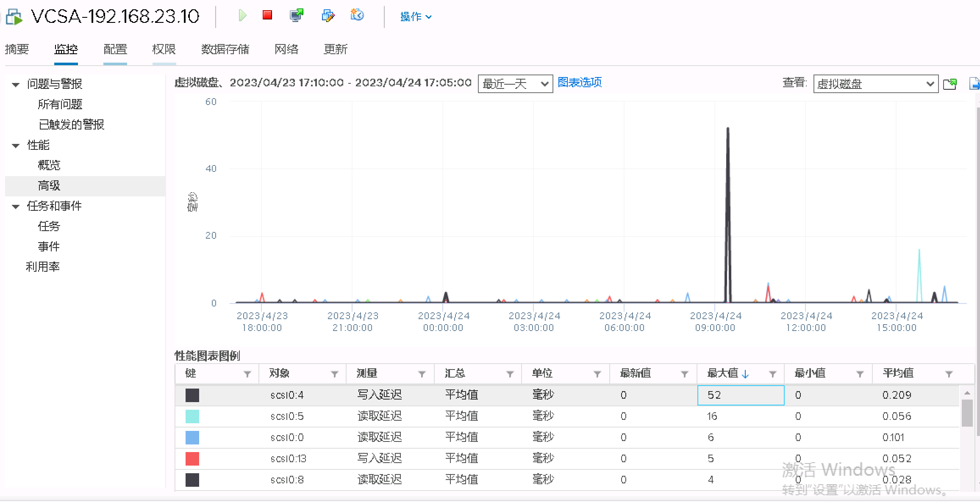Click the red swatch for scsi0:13

(x=192, y=459)
